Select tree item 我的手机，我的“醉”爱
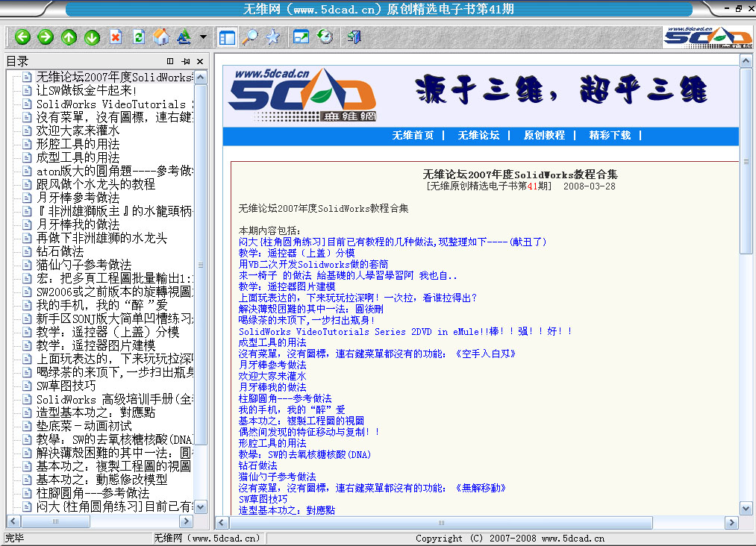This screenshot has height=546, width=756. (x=101, y=305)
